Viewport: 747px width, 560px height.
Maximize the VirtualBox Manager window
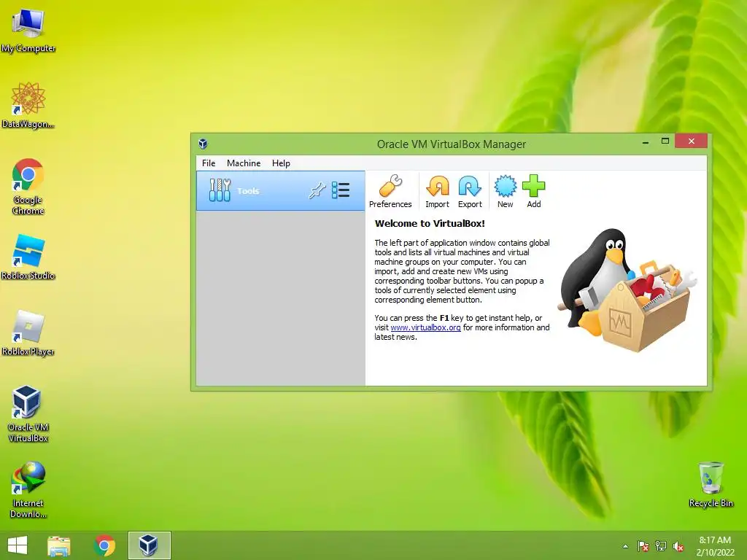pyautogui.click(x=665, y=141)
